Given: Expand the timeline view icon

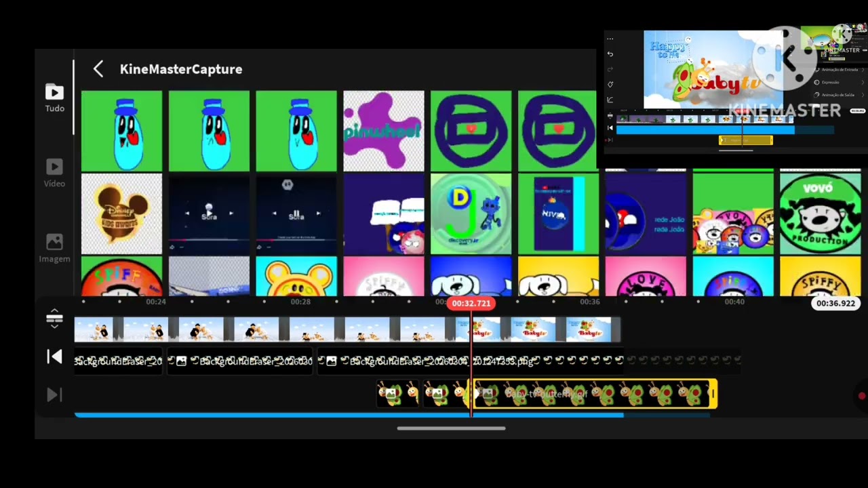Looking at the screenshot, I should tap(54, 318).
